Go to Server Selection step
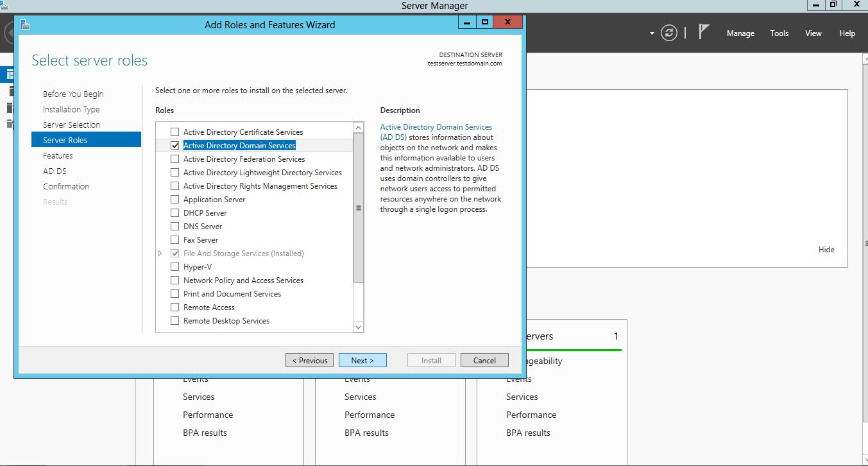Screen dimensions: 868x466 [72, 125]
